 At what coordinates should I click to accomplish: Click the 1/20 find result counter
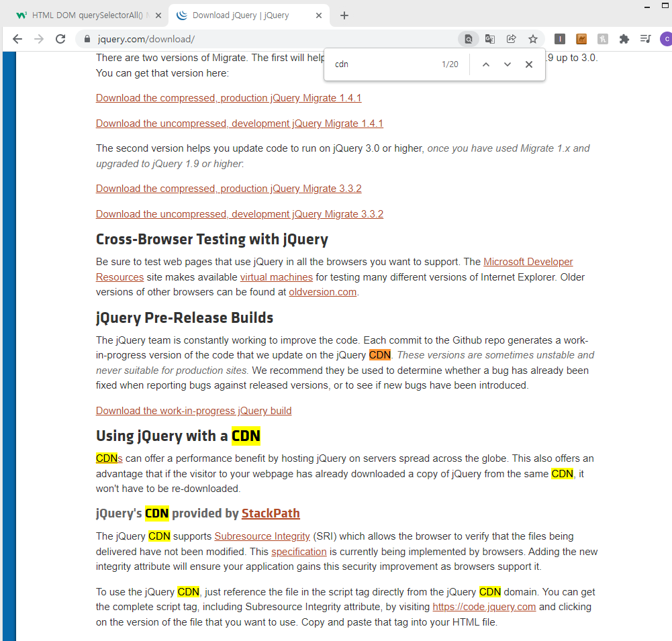click(x=450, y=64)
